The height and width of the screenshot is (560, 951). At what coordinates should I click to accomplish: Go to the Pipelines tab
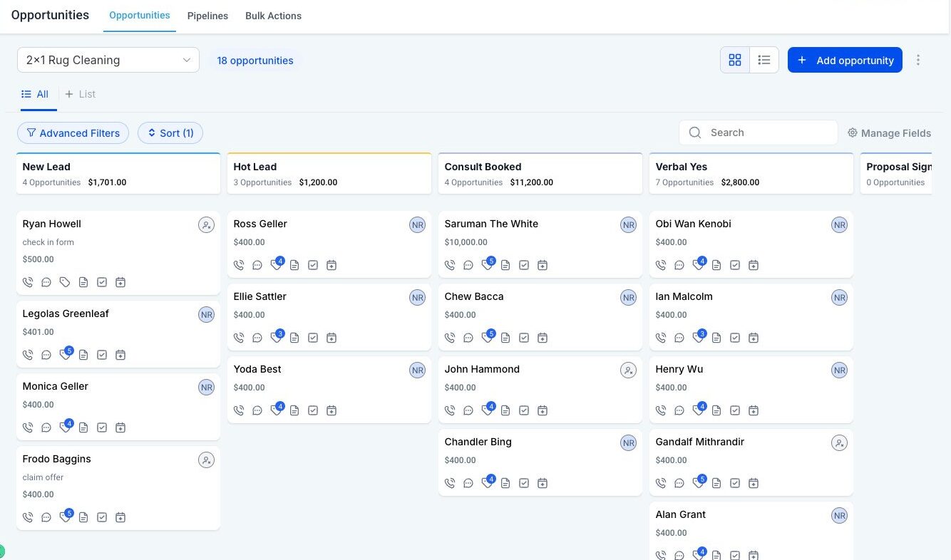coord(207,16)
